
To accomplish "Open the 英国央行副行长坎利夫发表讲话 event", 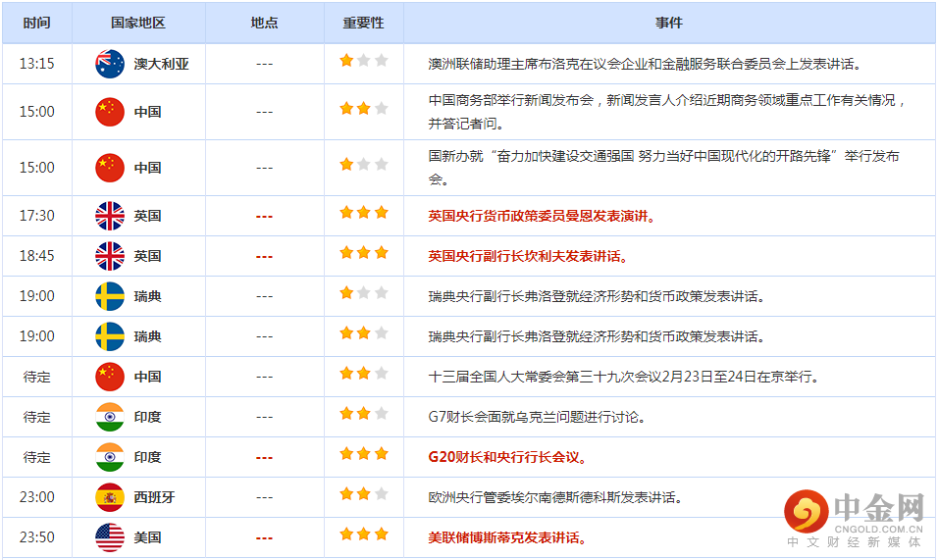I will tap(528, 256).
